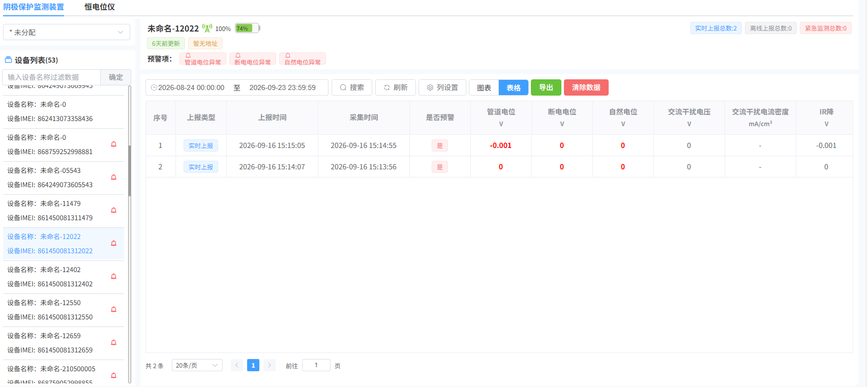Viewport: 868px width, 387px height.
Task: Click alarm bell for device 未命名-12659
Action: [114, 343]
